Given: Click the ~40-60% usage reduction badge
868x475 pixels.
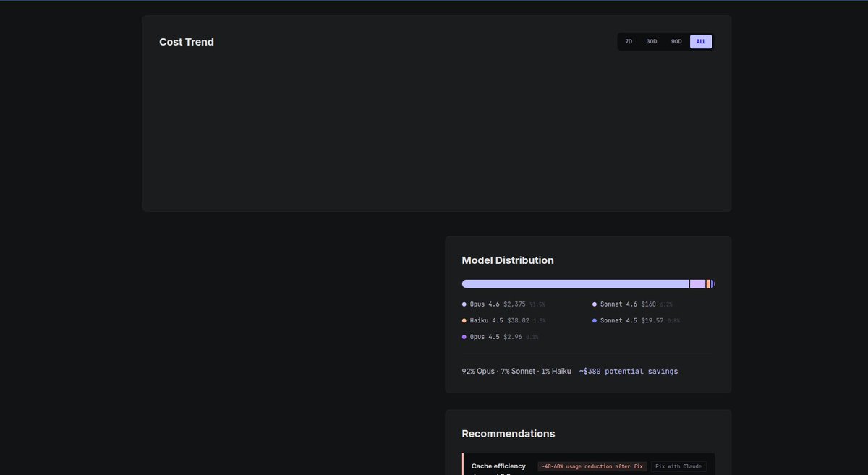Looking at the screenshot, I should (592, 467).
